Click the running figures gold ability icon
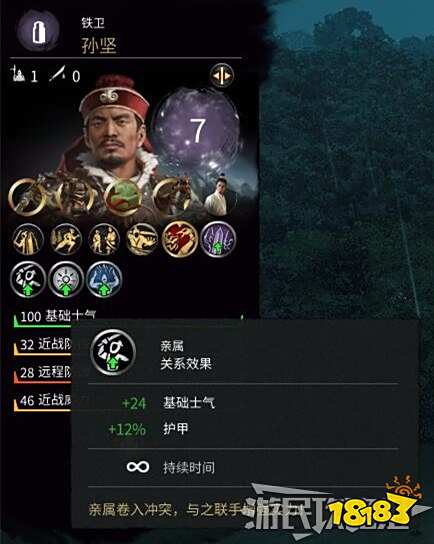Screen dimensions: 434x544 (66, 240)
